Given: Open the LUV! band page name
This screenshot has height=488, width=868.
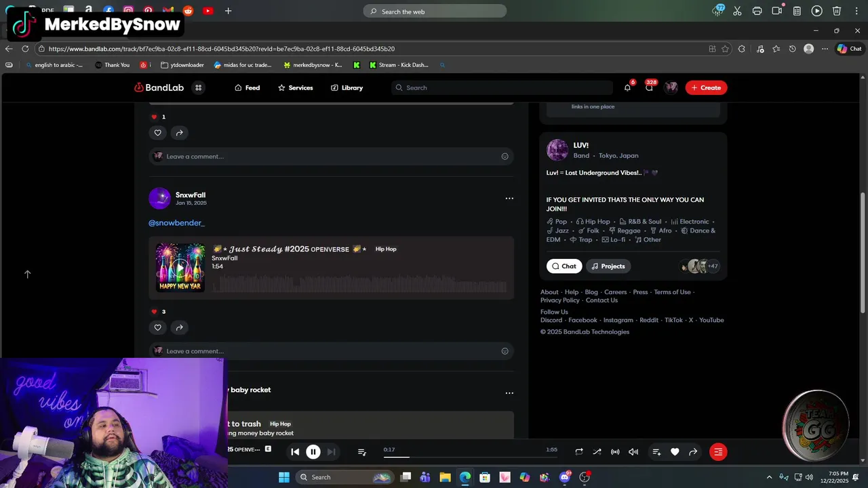Looking at the screenshot, I should tap(581, 145).
